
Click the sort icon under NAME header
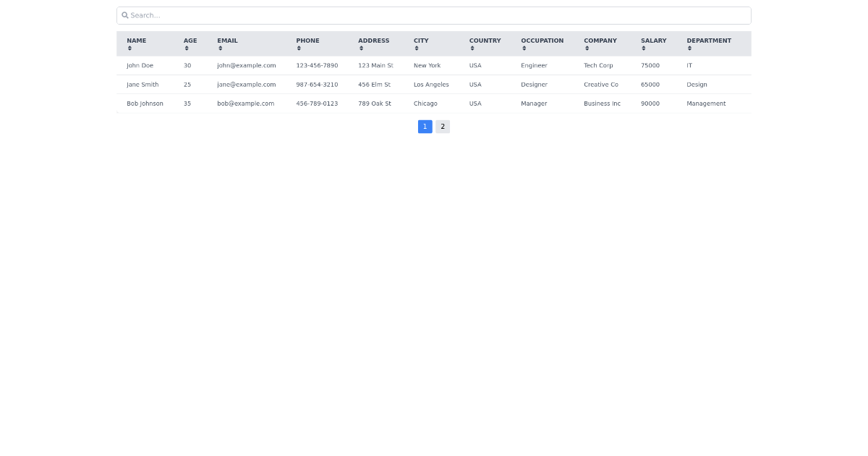129,48
